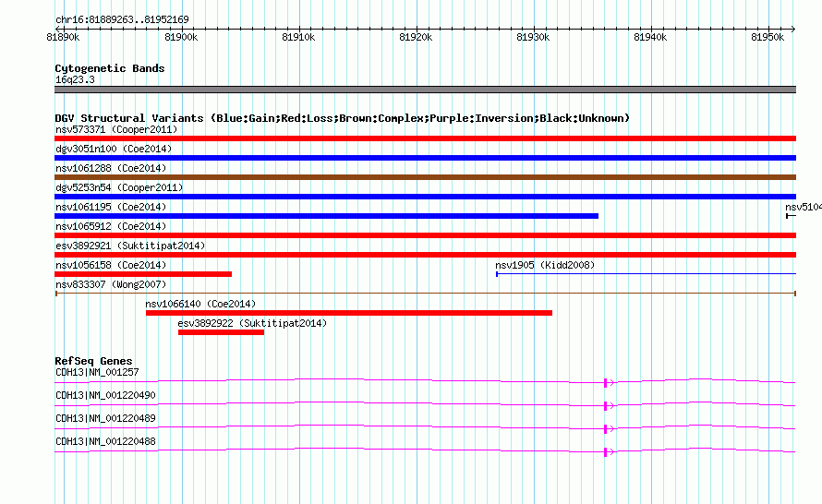
Task: Click the chr16:81889263..81952169 coordinate label
Action: pyautogui.click(x=122, y=19)
